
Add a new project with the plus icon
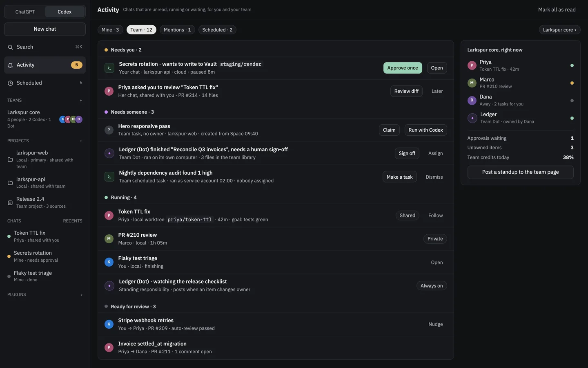click(81, 141)
